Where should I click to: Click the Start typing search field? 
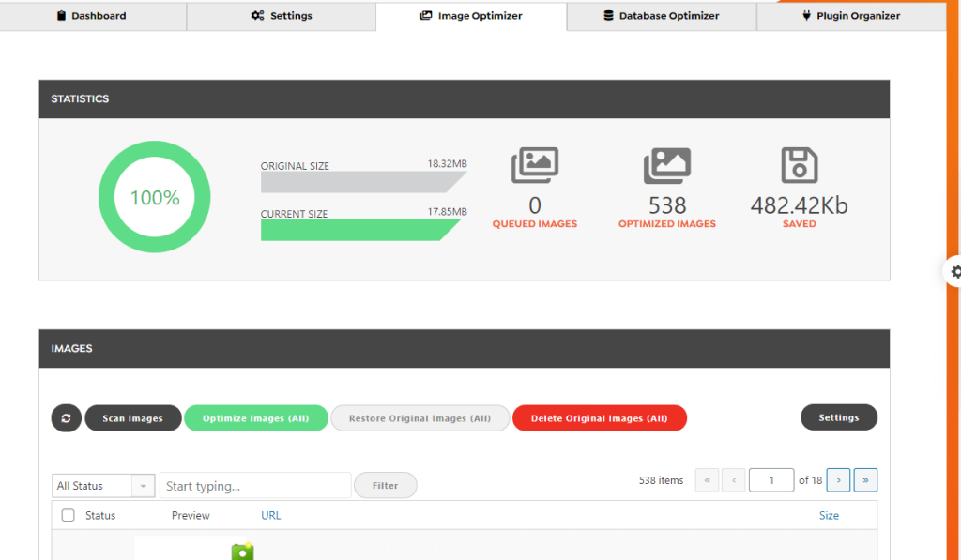tap(255, 486)
